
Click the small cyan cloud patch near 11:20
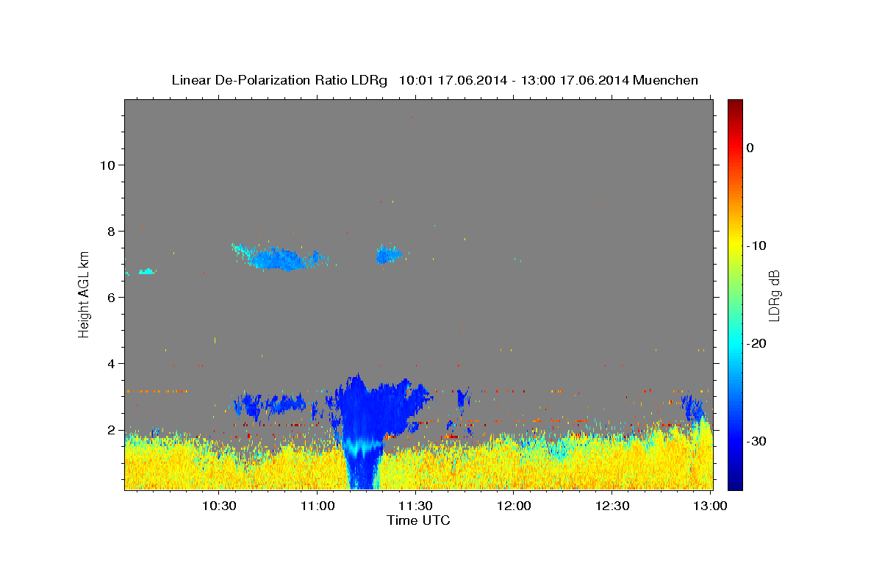click(389, 255)
